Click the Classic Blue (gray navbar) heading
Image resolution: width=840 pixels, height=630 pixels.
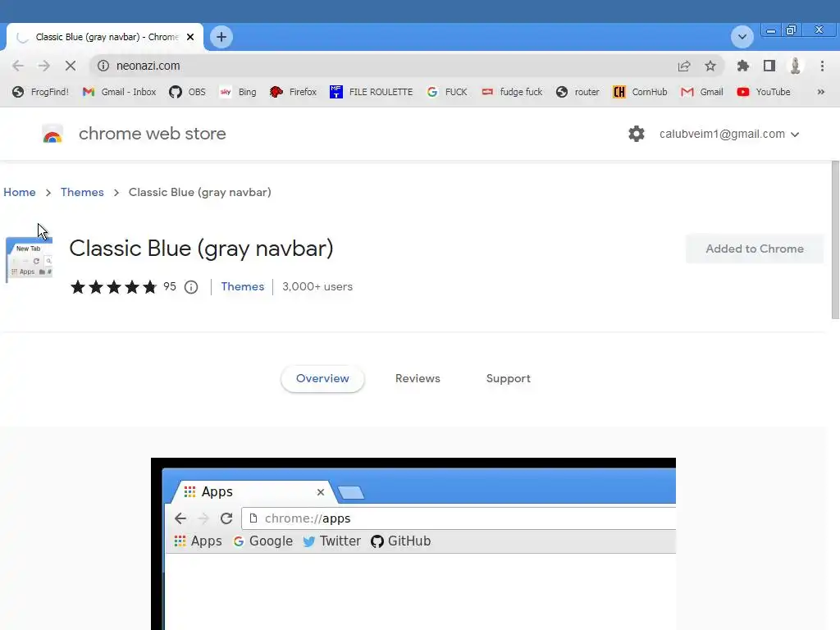[201, 249]
